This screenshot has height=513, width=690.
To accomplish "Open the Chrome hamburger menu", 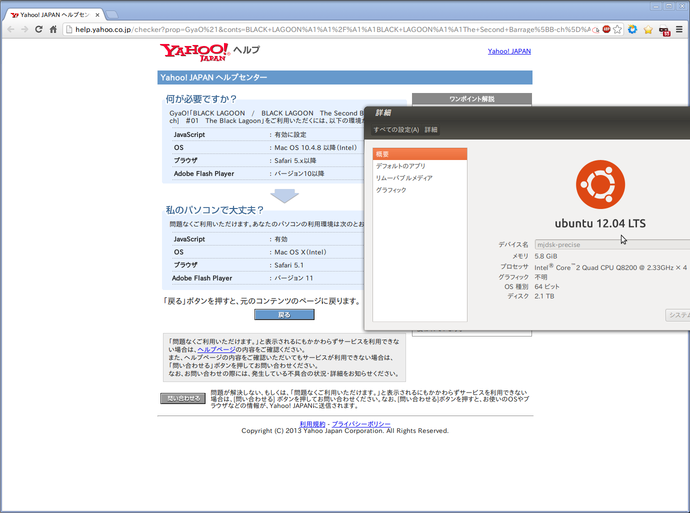I will point(679,29).
